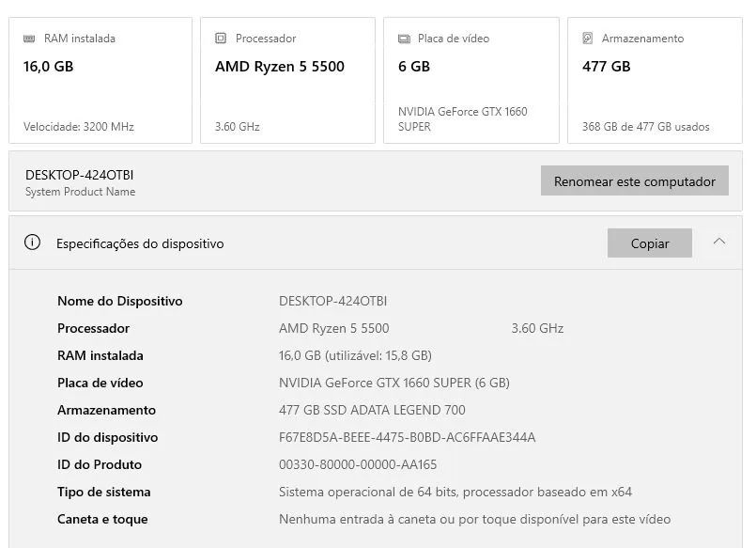
Task: Click the RAM instalada memory icon
Action: [29, 39]
